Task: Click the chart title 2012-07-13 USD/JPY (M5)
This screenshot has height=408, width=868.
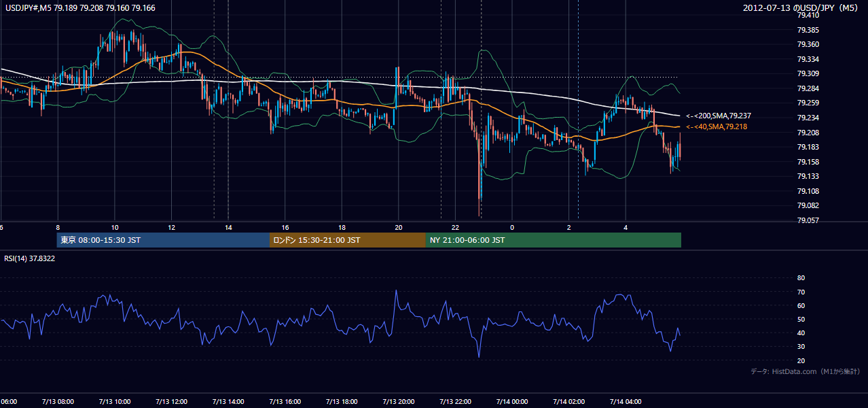Action: (801, 8)
